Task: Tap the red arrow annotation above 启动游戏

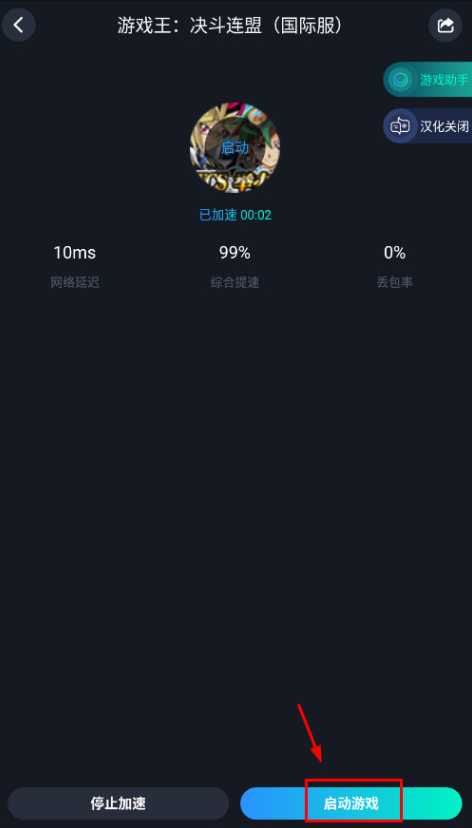Action: click(310, 733)
